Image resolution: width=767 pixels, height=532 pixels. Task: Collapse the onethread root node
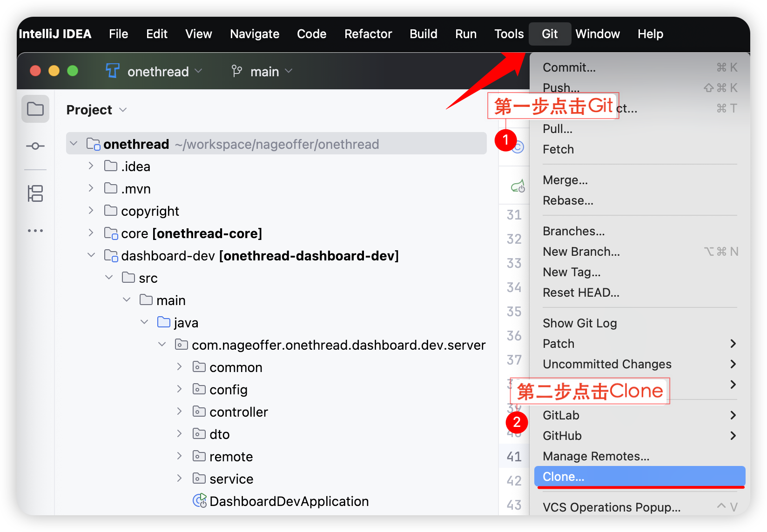pos(74,143)
